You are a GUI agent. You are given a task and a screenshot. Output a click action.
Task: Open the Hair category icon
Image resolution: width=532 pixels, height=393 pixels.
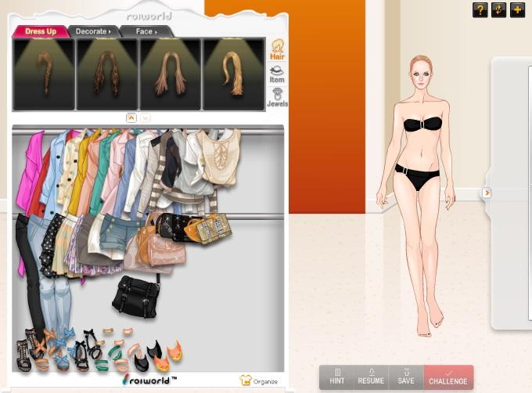277,49
